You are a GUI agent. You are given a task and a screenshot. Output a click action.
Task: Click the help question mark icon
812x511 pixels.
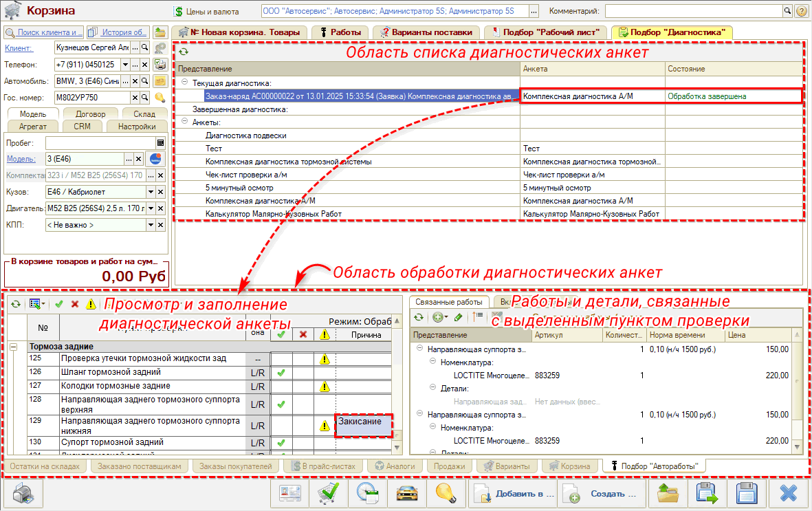[801, 12]
